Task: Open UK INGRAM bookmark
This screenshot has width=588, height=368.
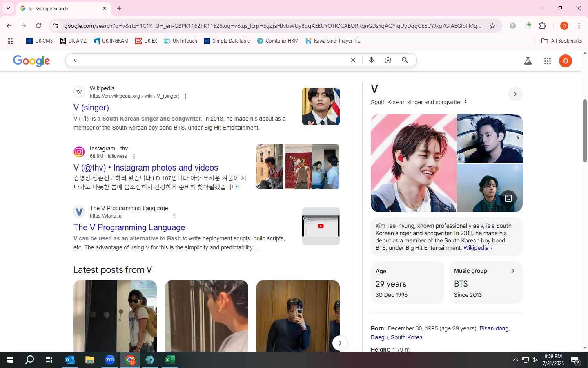Action: [111, 41]
